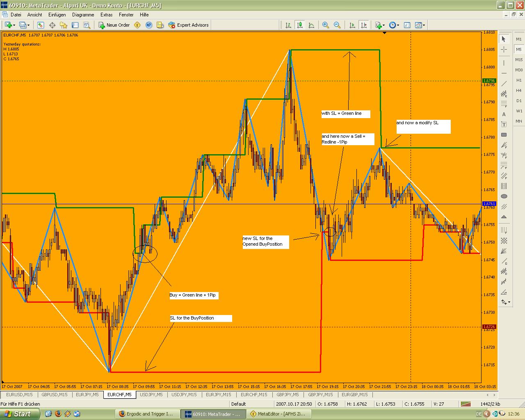Screen dimensions: 525x420
Task: Pick the vertical line drawing tool
Action: point(504,63)
